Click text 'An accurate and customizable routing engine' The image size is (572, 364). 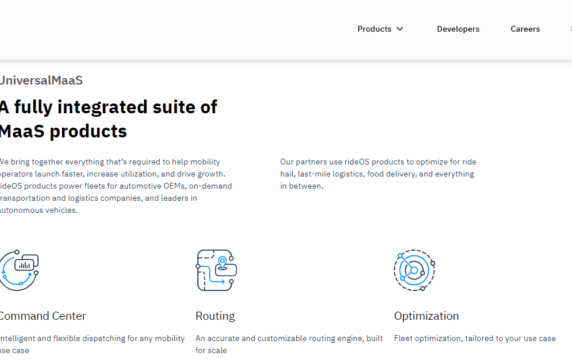coord(279,338)
